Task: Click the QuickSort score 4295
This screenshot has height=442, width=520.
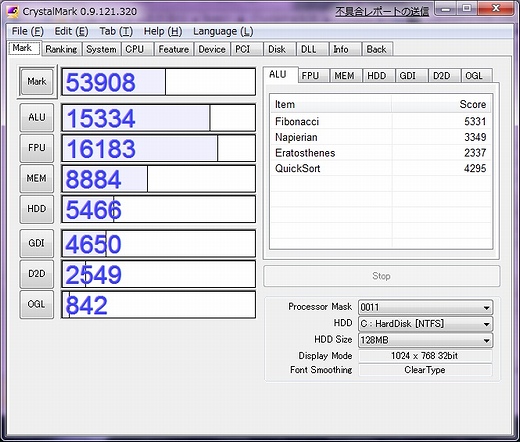Action: pos(475,168)
